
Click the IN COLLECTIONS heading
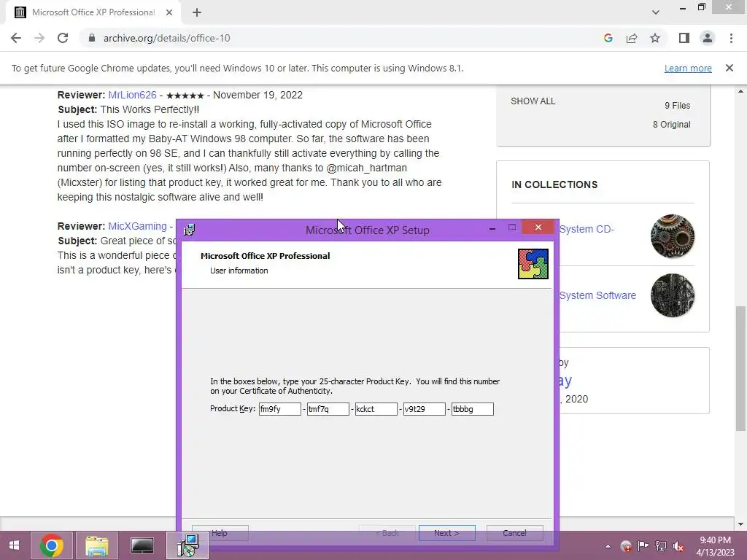click(554, 184)
